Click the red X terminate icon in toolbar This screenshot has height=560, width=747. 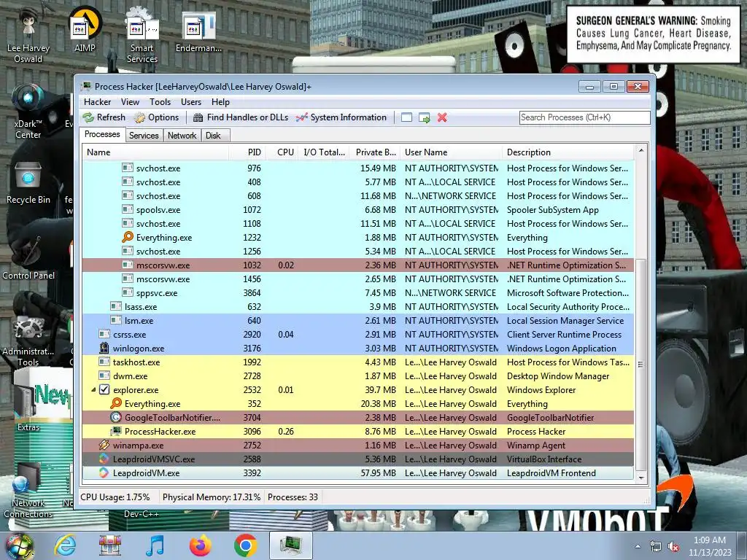pos(442,117)
